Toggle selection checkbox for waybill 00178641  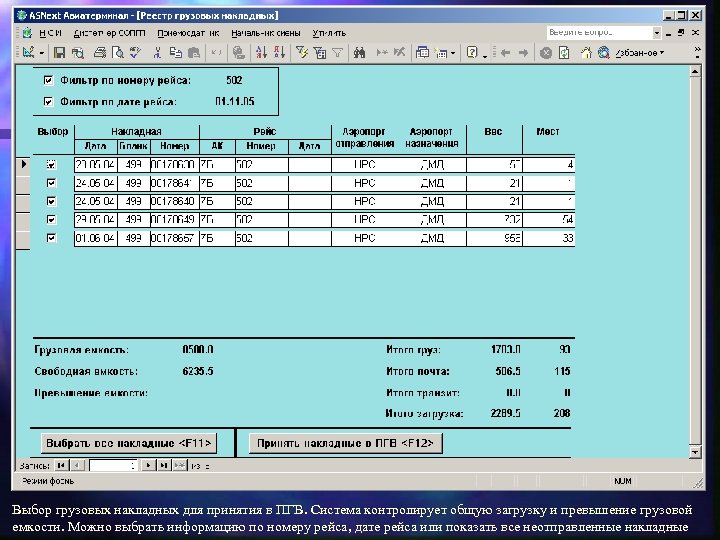tap(51, 183)
